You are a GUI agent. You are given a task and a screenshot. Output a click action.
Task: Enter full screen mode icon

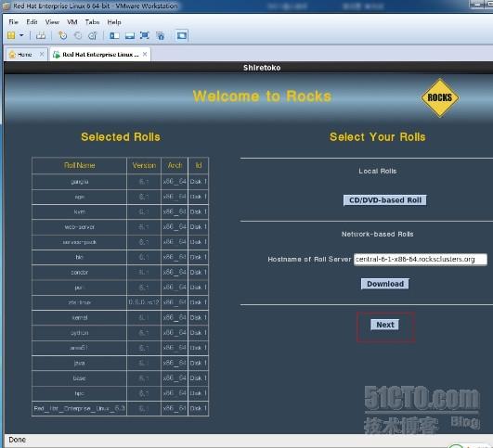click(x=144, y=35)
